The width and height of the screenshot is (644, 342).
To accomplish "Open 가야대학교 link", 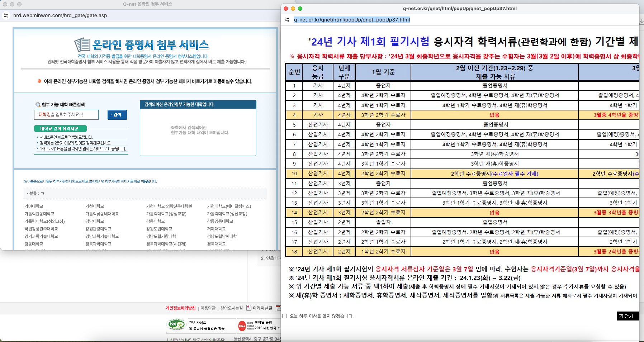I will [x=34, y=206].
